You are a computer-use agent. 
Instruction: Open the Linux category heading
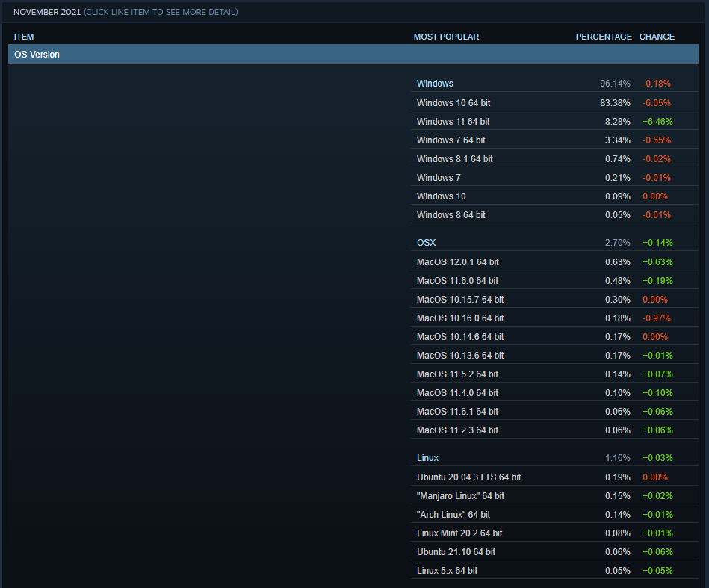[x=428, y=458]
